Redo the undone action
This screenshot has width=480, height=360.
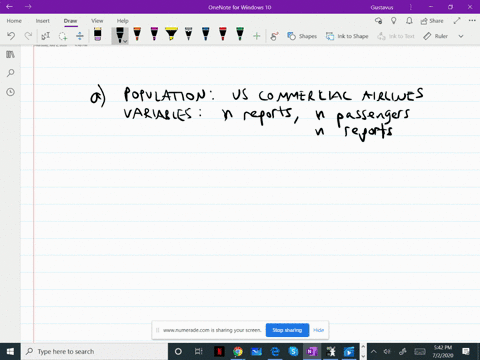tap(28, 36)
